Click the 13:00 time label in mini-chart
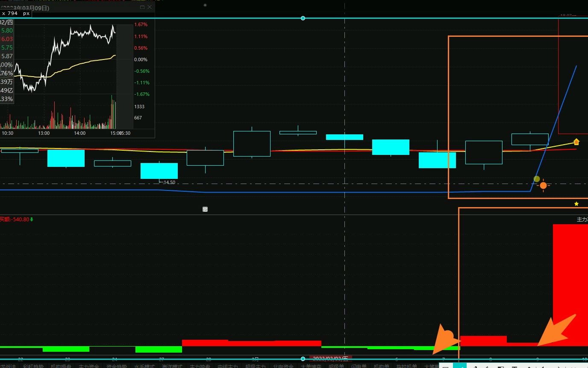588x368 pixels. point(44,133)
